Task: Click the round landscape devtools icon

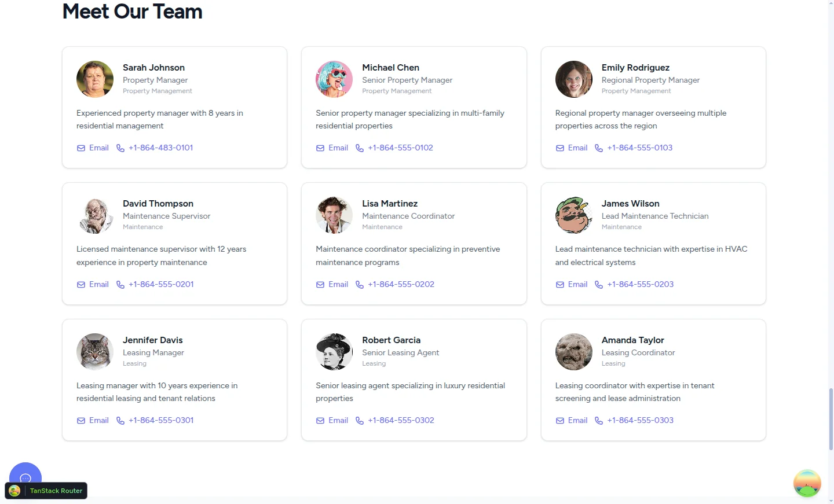Action: point(807,483)
